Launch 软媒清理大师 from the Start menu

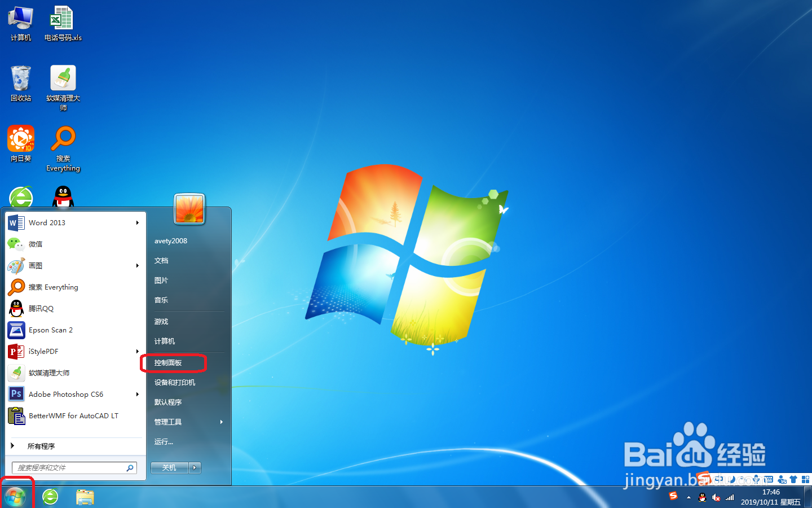tap(48, 373)
